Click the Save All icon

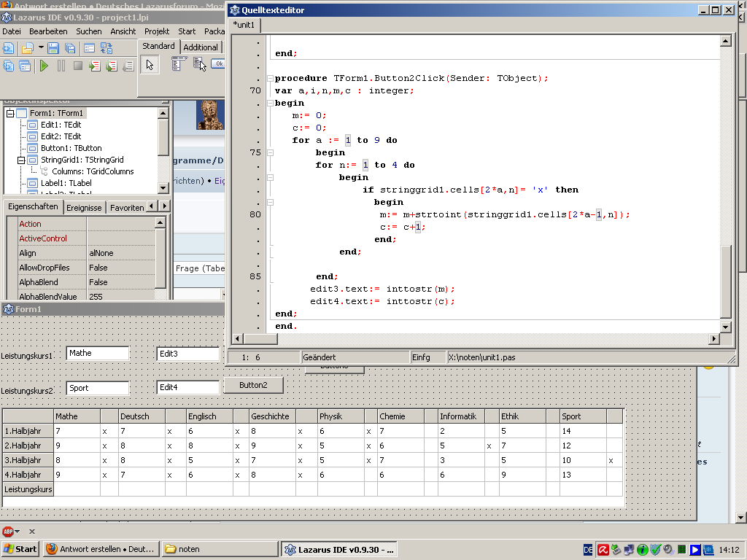(70, 48)
